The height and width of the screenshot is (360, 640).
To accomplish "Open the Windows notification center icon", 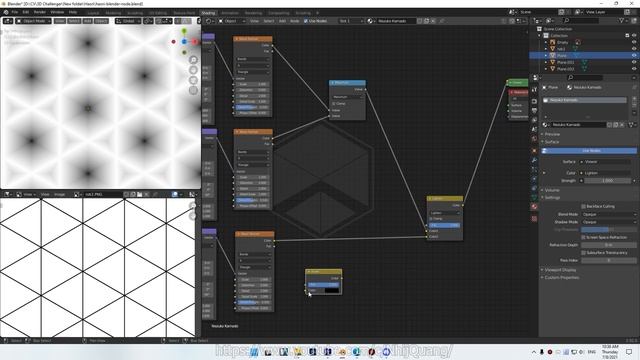I will tap(629, 352).
